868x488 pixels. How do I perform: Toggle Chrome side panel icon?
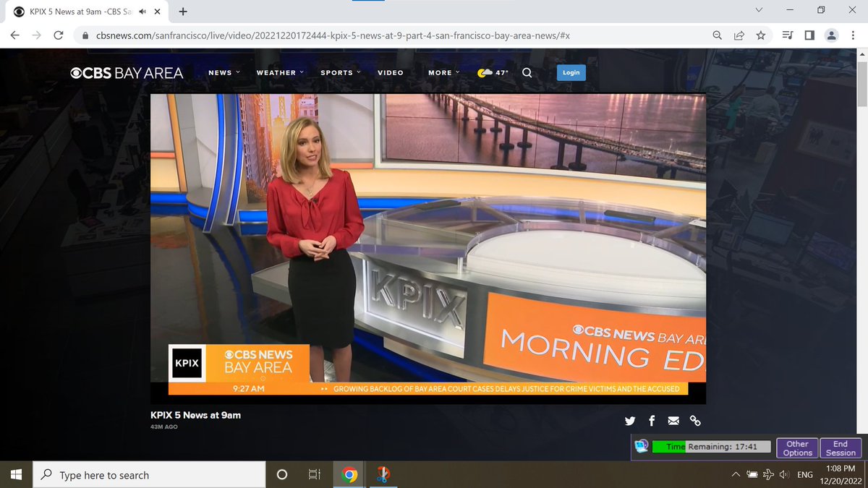(x=809, y=35)
